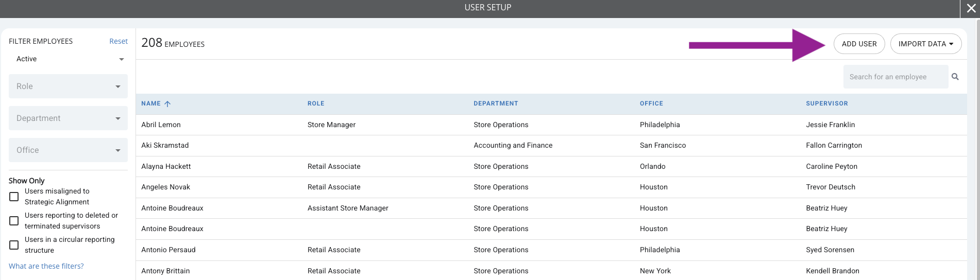Click the 208 Employees count label

(173, 43)
